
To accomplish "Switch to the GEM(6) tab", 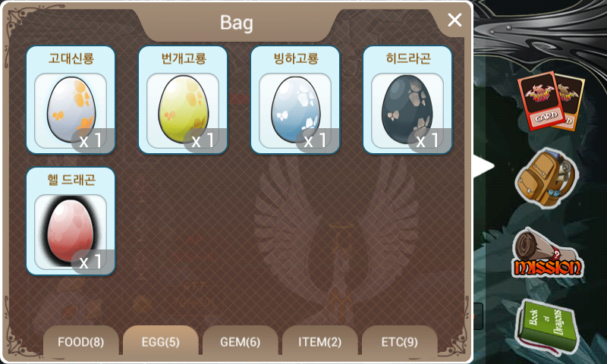I will (x=241, y=341).
